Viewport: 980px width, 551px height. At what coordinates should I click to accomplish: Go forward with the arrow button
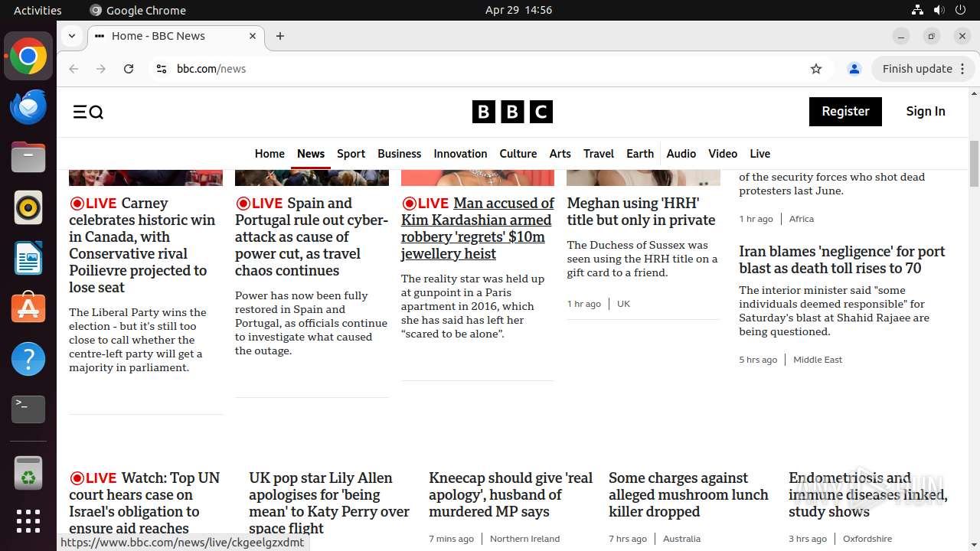click(101, 69)
